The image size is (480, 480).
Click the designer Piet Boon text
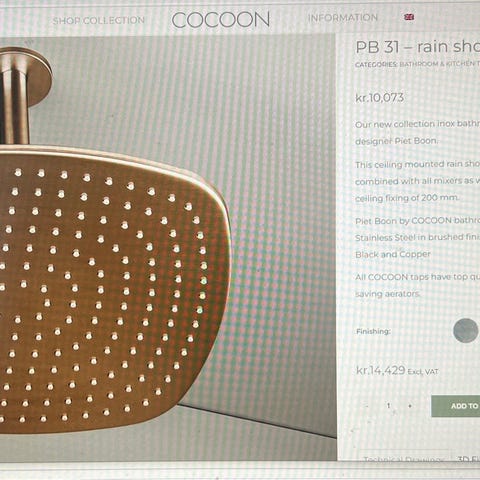tap(396, 141)
